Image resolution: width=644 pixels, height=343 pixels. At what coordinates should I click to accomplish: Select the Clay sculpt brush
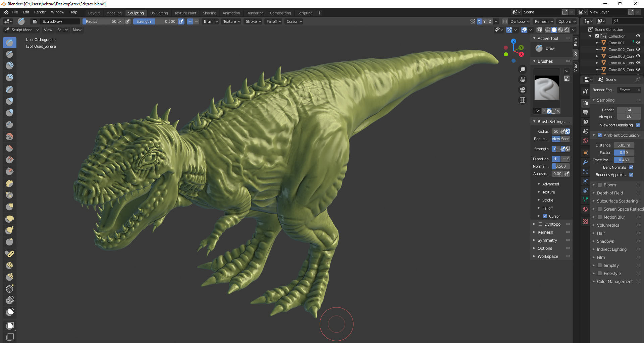click(10, 65)
